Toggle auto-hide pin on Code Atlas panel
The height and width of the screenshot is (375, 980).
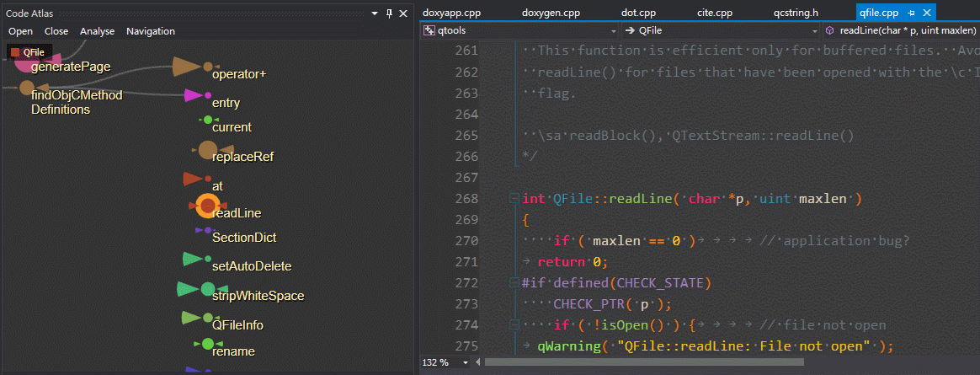pos(389,13)
